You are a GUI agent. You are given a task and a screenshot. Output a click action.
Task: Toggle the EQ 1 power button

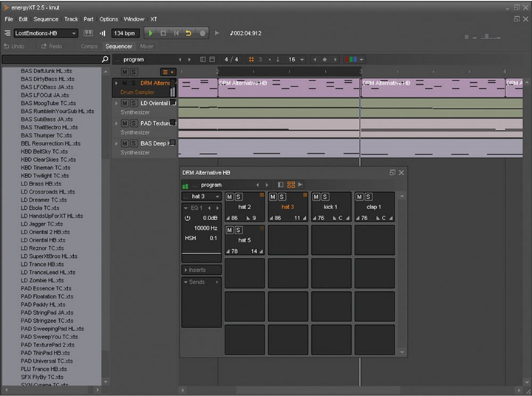(x=187, y=218)
